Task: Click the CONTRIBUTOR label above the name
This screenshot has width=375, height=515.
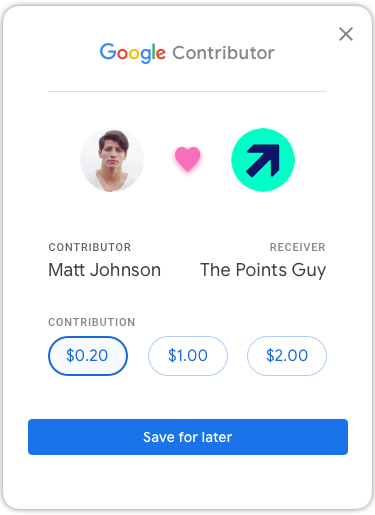Action: (x=90, y=247)
